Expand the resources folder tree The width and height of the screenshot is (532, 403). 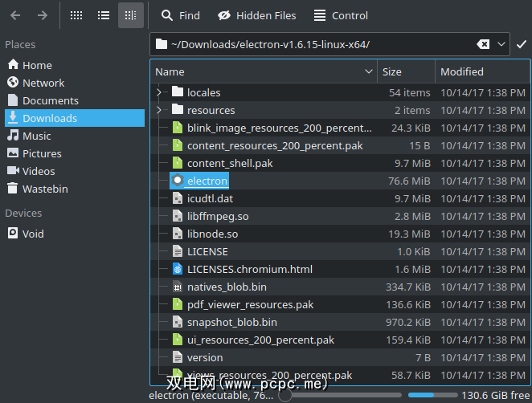click(x=159, y=110)
